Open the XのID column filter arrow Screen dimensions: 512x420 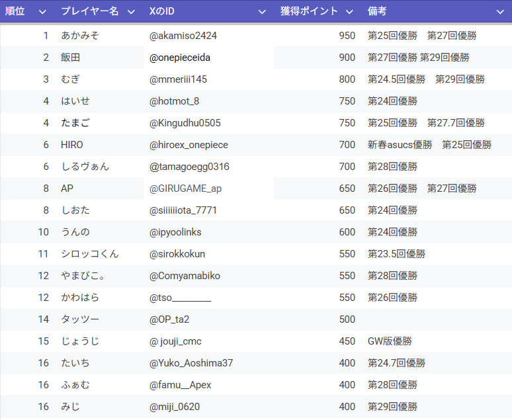coord(262,12)
